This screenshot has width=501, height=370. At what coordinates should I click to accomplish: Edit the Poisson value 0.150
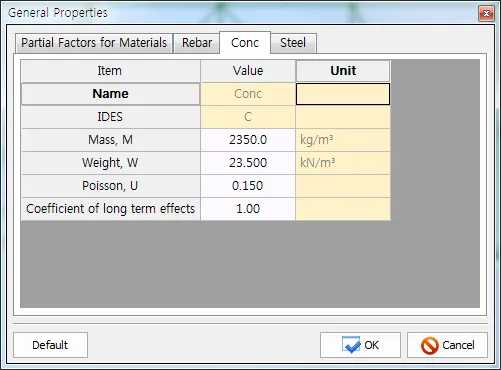point(248,186)
